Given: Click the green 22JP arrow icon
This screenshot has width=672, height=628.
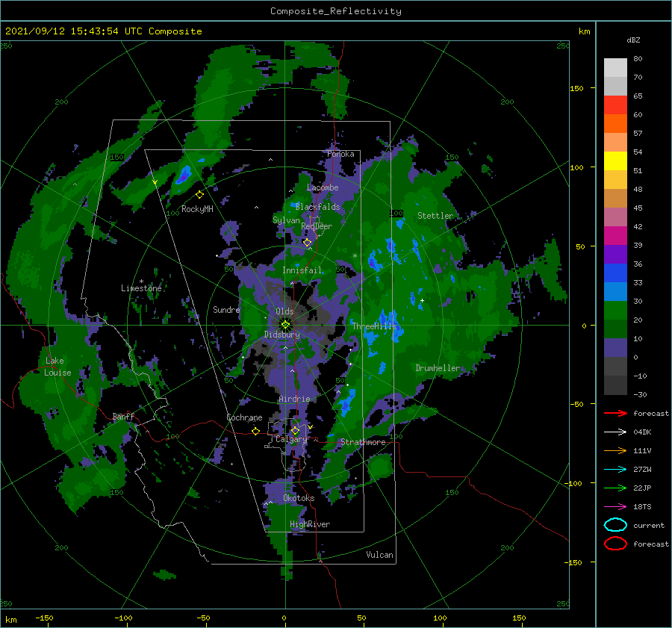Looking at the screenshot, I should point(615,488).
